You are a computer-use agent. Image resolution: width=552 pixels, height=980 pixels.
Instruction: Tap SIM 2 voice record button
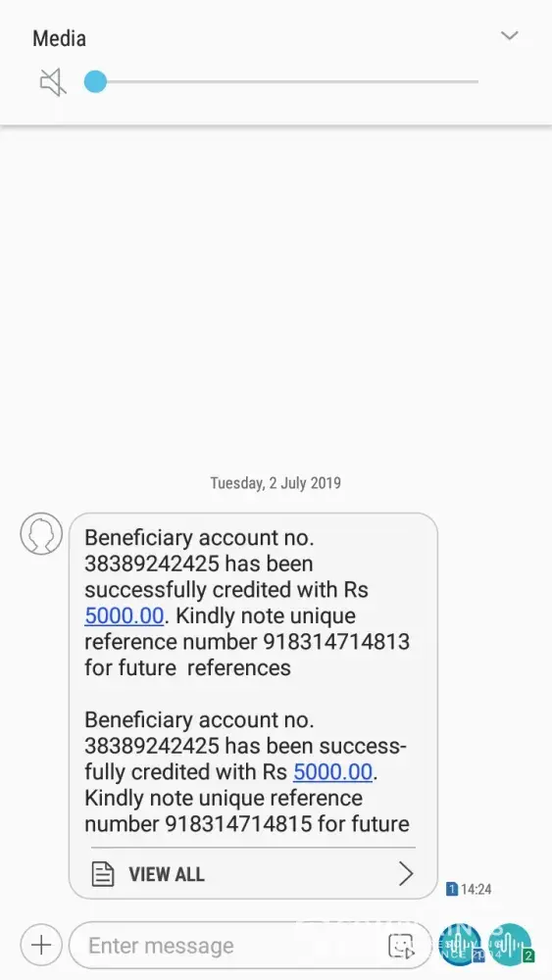tap(511, 945)
